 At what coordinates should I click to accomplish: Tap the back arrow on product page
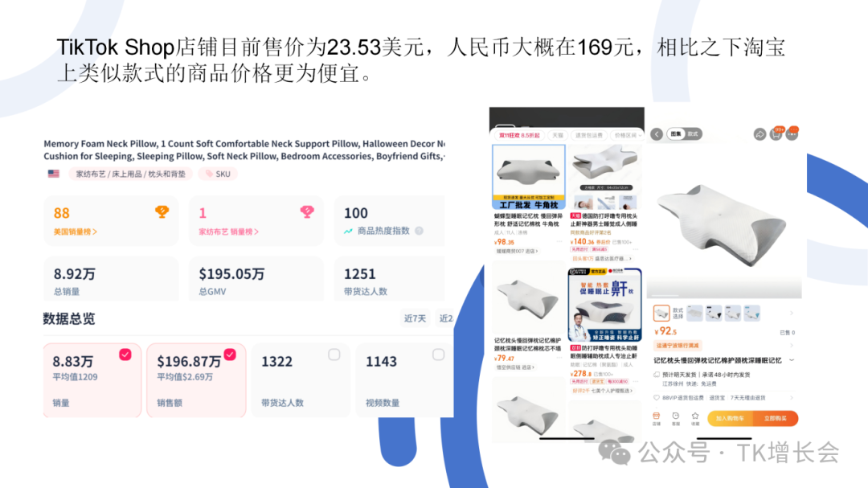tap(657, 134)
